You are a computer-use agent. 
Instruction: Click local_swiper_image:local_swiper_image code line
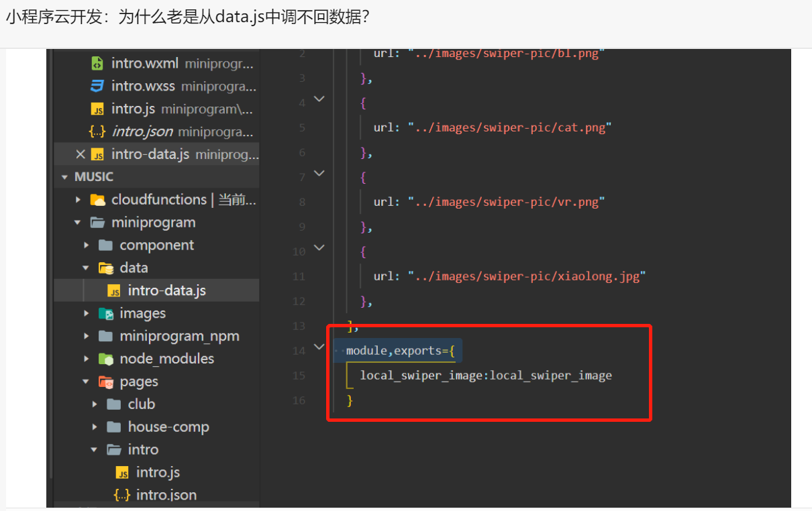click(x=486, y=376)
